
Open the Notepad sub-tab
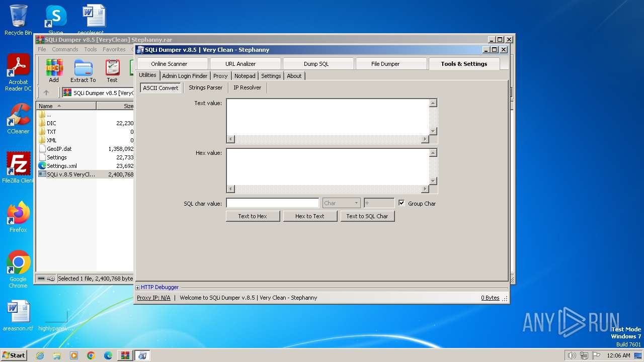tap(245, 76)
